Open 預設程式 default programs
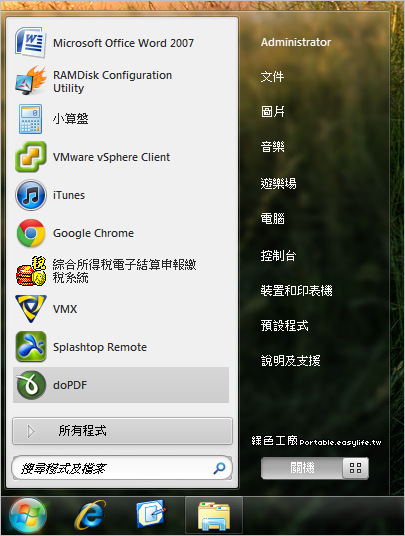 click(284, 325)
